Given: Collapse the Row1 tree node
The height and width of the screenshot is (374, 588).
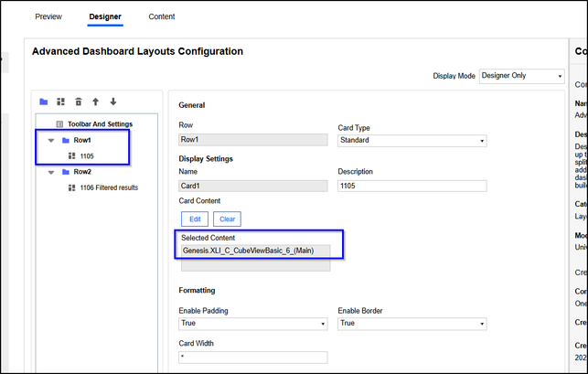Looking at the screenshot, I should (52, 141).
